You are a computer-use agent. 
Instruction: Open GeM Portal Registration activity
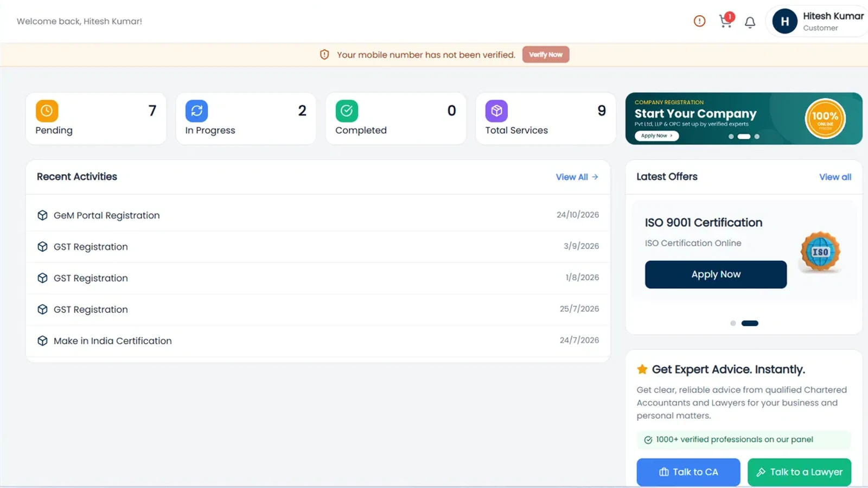(x=318, y=215)
